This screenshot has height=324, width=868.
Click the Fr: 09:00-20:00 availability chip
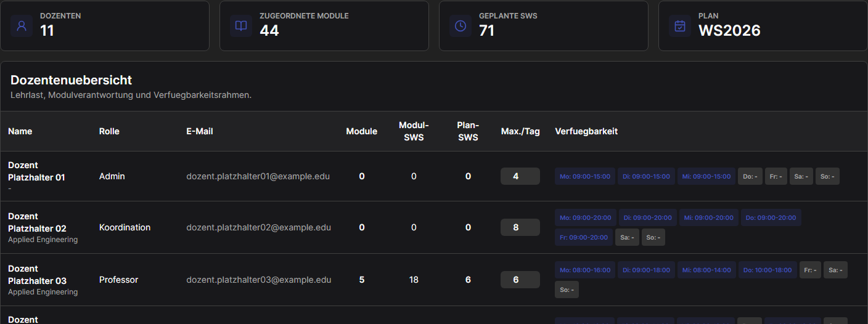pos(584,237)
